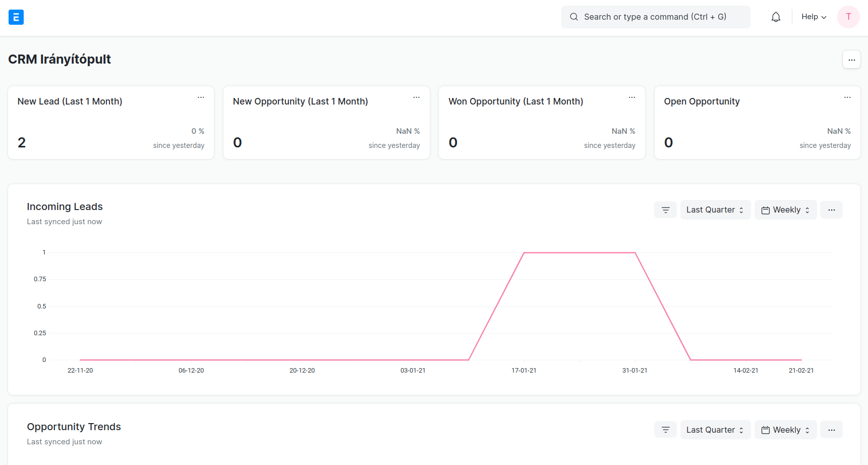Image resolution: width=868 pixels, height=465 pixels.
Task: Open options for Open Opportunity card
Action: tap(847, 97)
